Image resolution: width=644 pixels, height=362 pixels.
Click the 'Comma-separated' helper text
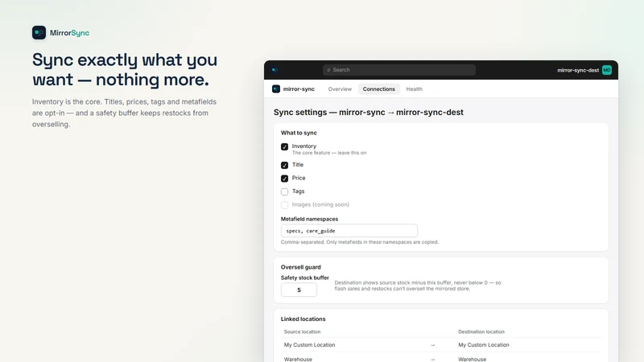[x=359, y=242]
